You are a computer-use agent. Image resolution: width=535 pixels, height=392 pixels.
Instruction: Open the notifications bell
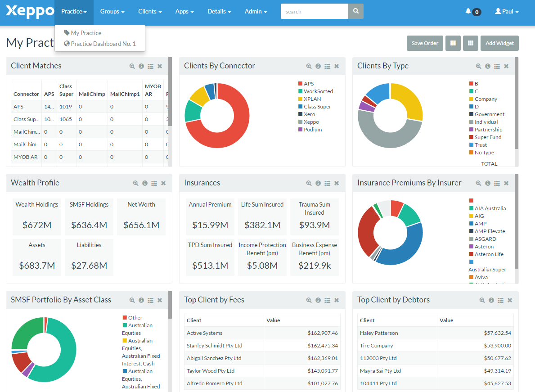[468, 12]
